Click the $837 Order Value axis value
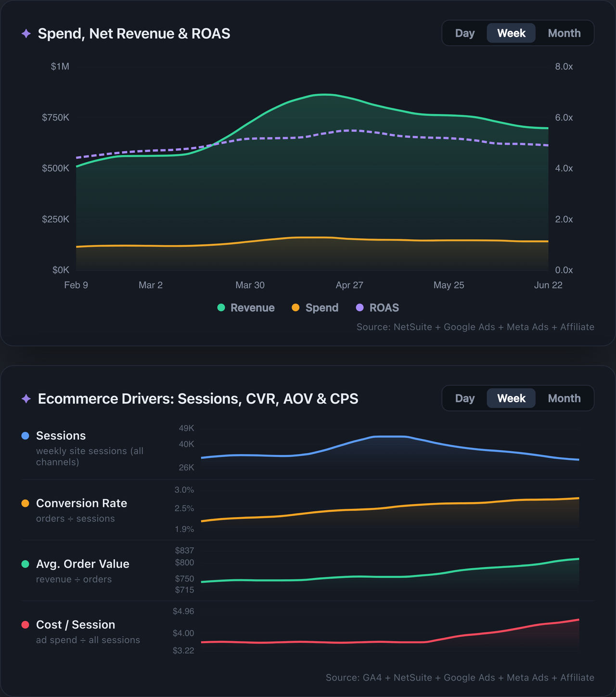This screenshot has width=616, height=697. [185, 550]
